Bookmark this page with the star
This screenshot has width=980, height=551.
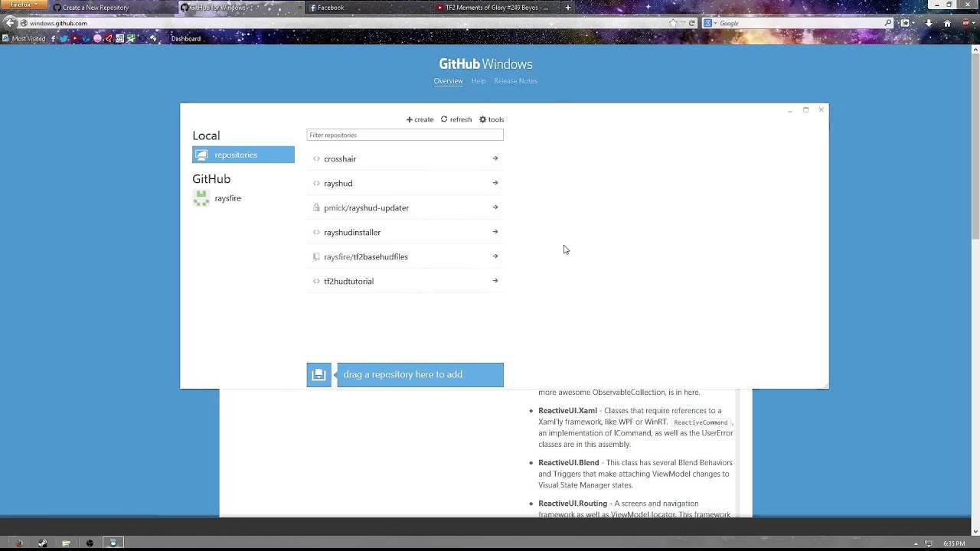[x=673, y=23]
